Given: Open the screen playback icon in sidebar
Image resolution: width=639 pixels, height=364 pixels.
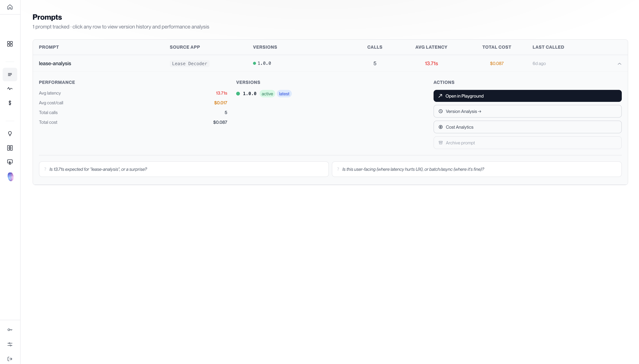Looking at the screenshot, I should click(x=10, y=162).
